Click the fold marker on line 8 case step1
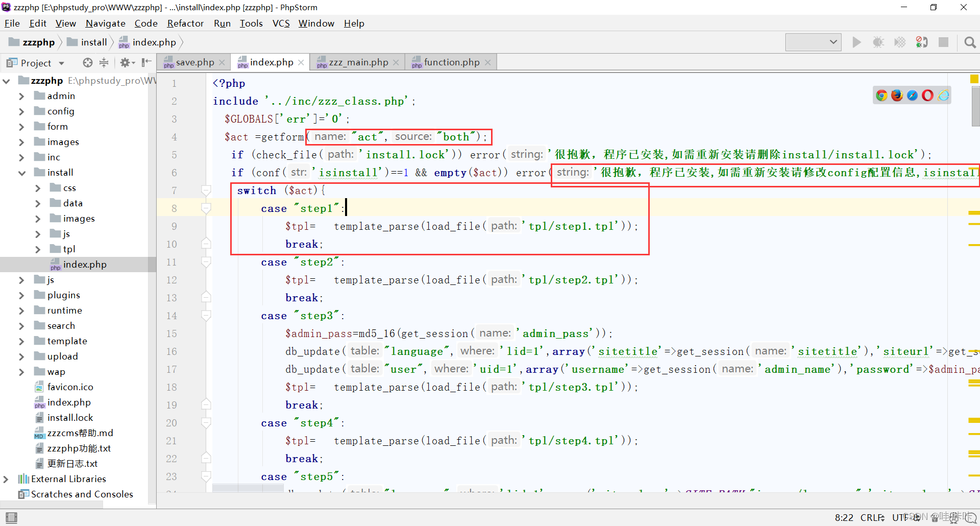 point(206,208)
